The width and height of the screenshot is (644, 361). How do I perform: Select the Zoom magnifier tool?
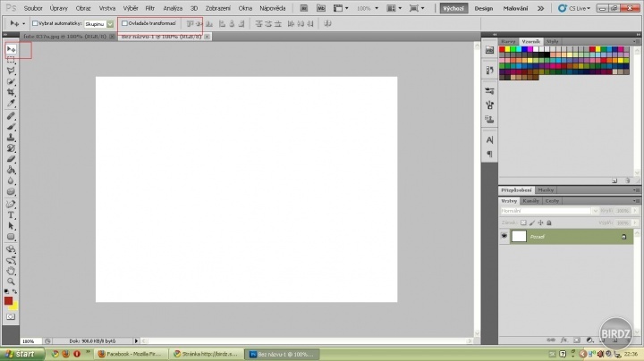click(x=11, y=281)
